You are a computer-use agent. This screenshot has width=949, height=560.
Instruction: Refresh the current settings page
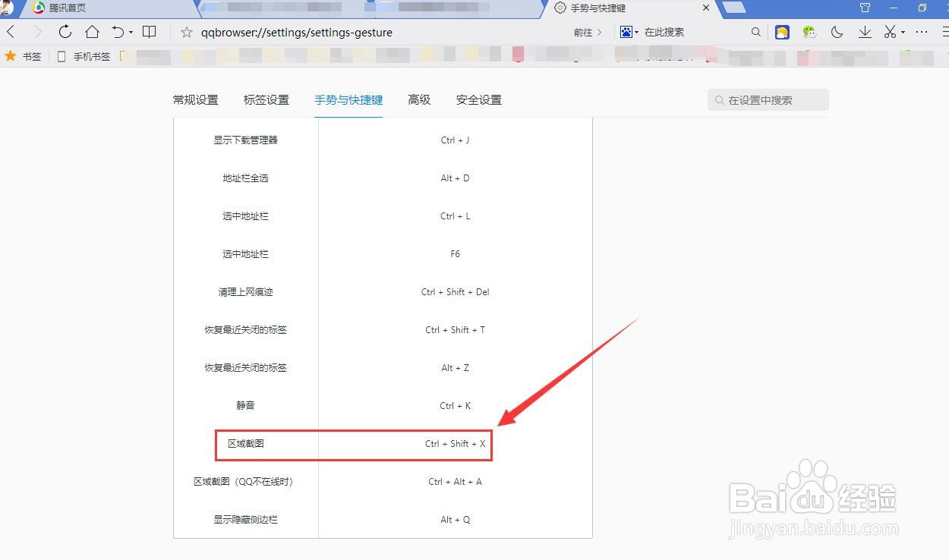(x=65, y=32)
